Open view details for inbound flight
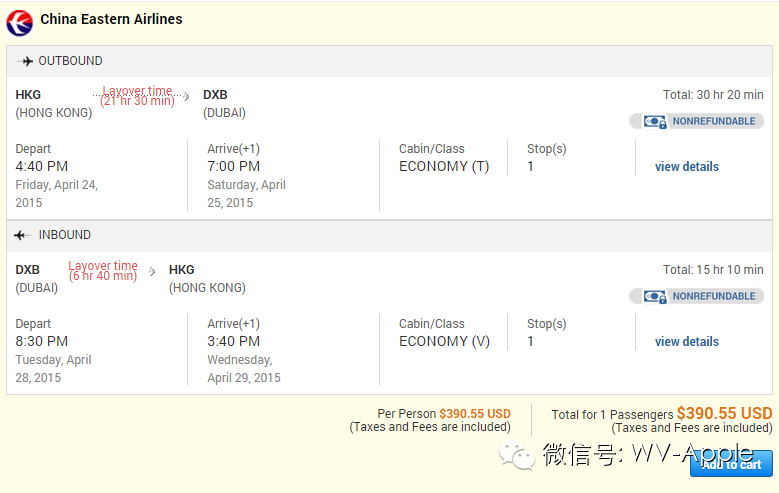The width and height of the screenshot is (779, 493). pyautogui.click(x=686, y=342)
